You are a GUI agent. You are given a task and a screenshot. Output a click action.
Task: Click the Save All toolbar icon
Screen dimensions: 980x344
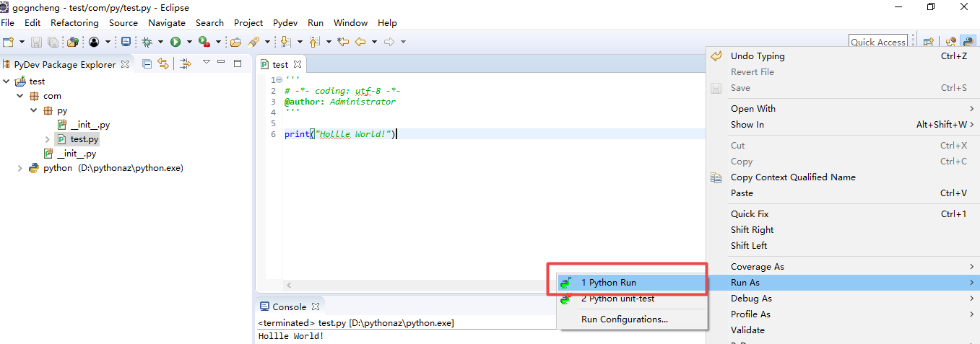click(x=53, y=42)
